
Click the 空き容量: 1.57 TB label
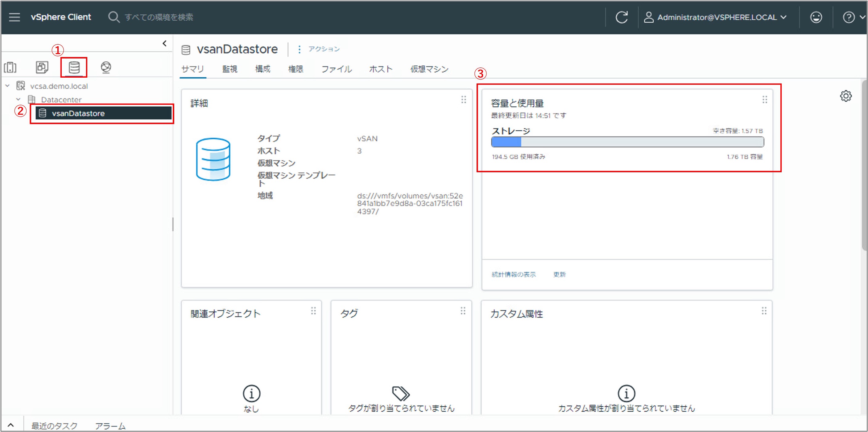[738, 131]
